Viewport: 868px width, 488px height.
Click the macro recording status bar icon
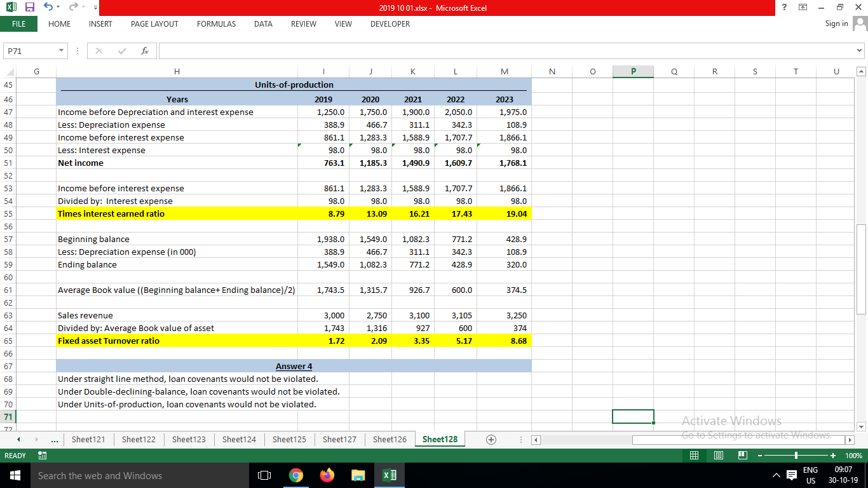pos(43,456)
